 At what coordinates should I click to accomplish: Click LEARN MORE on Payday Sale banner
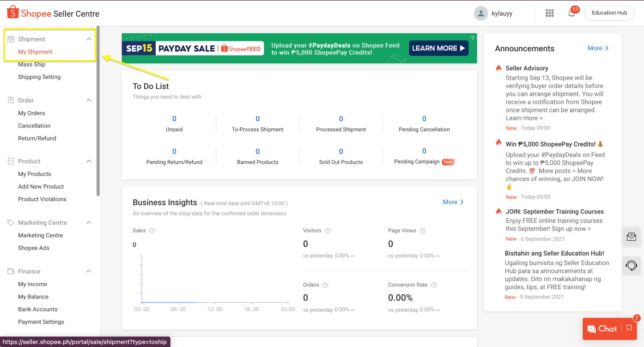pos(439,48)
